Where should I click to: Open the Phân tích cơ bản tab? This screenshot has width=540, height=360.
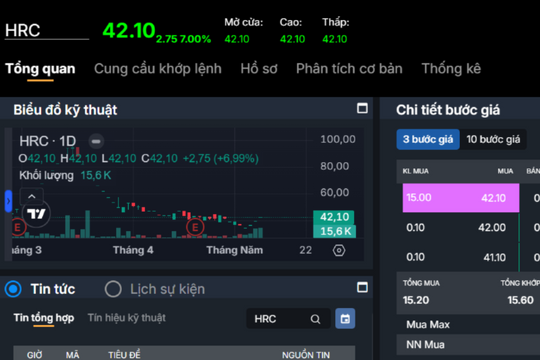coord(349,69)
